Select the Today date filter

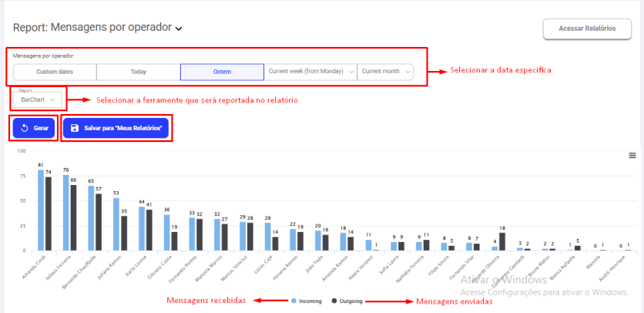138,72
